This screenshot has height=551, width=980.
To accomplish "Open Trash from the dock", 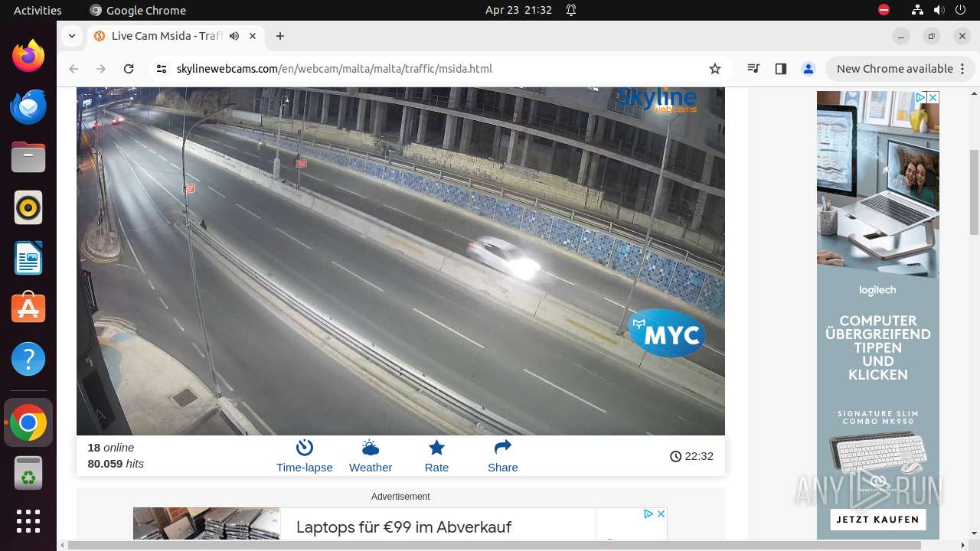I will tap(28, 473).
